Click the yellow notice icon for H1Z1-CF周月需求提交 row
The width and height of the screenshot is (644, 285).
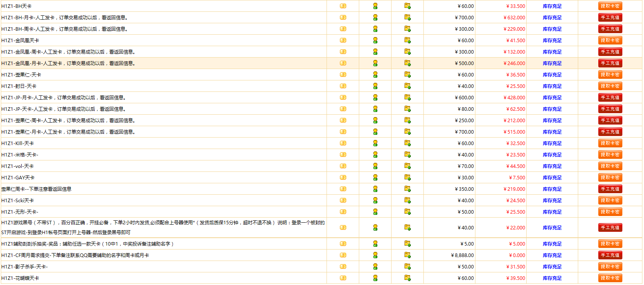(343, 255)
